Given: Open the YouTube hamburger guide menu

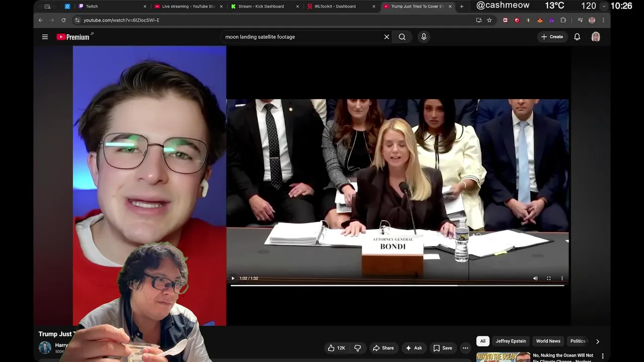Looking at the screenshot, I should [45, 37].
